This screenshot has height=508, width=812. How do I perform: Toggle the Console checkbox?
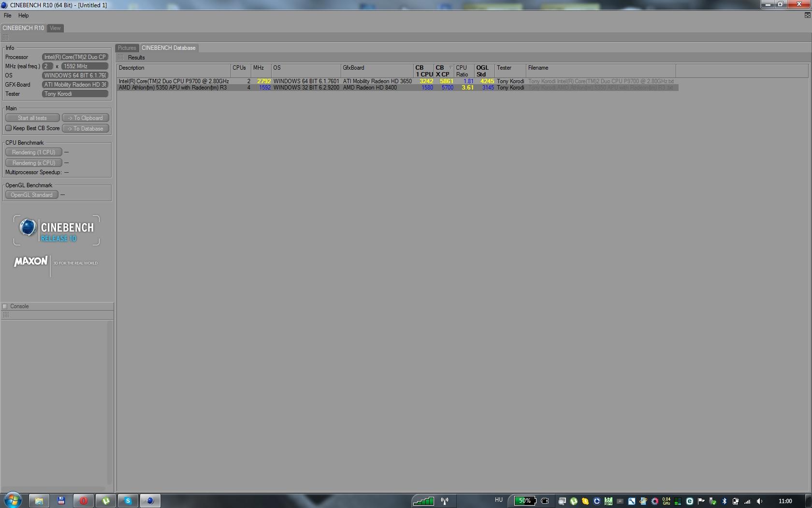pyautogui.click(x=5, y=306)
